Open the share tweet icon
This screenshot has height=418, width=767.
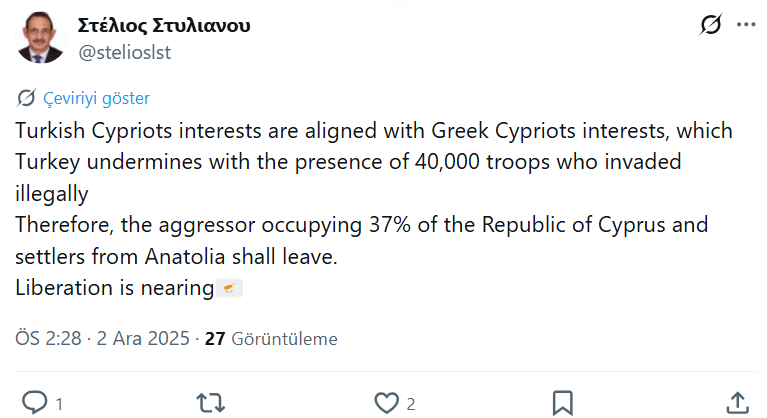737,402
